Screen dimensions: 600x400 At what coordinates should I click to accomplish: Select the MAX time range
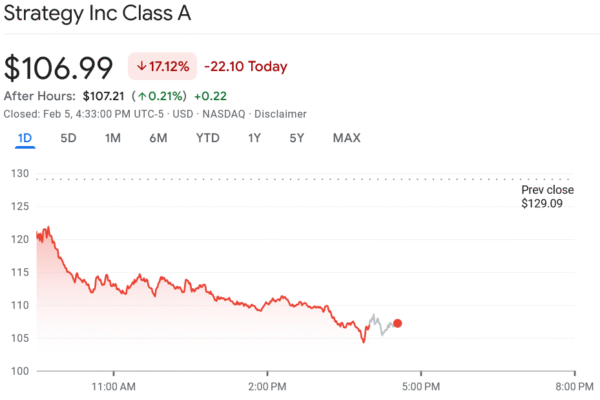pyautogui.click(x=346, y=138)
